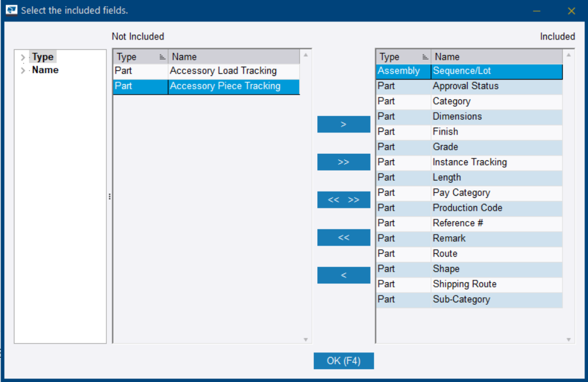Click the double right arrow include-all button

(343, 162)
